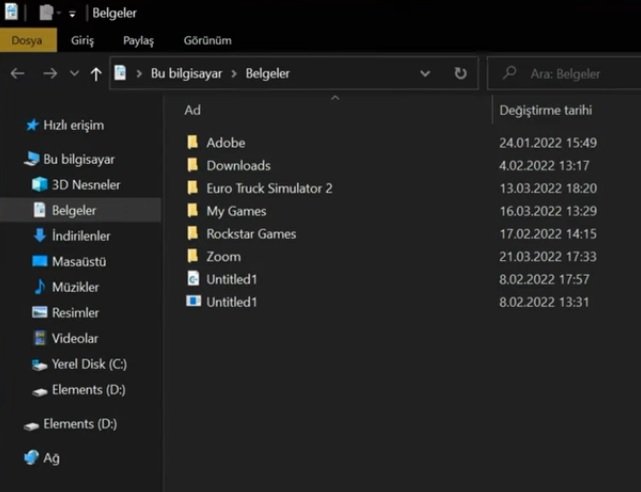This screenshot has height=492, width=641.
Task: Sort by the Ad column header
Action: click(193, 110)
